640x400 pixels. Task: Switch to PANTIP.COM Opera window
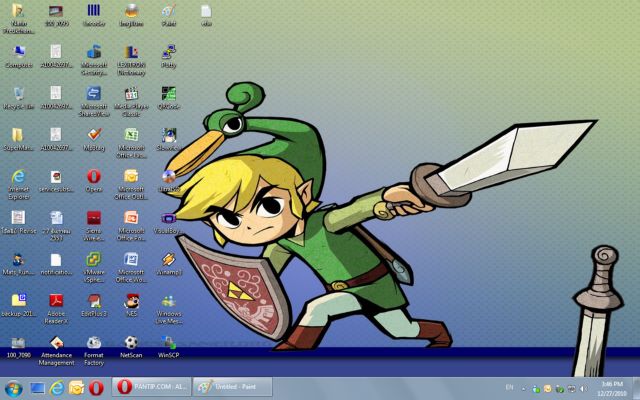point(151,387)
